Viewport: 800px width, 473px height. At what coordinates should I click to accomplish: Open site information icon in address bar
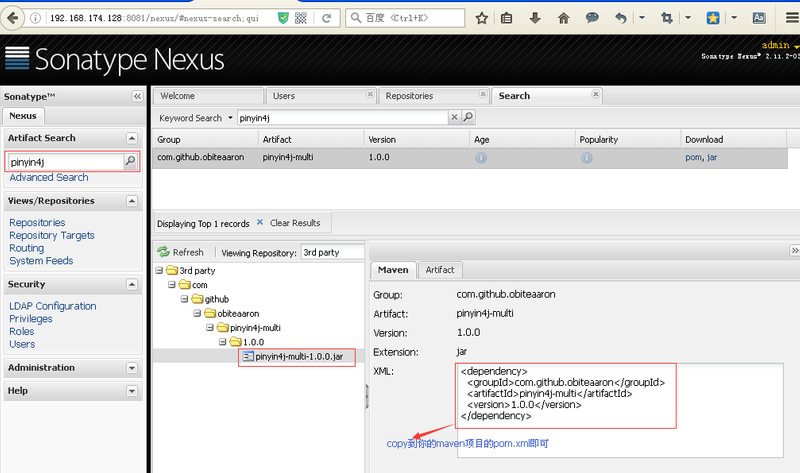[35, 18]
